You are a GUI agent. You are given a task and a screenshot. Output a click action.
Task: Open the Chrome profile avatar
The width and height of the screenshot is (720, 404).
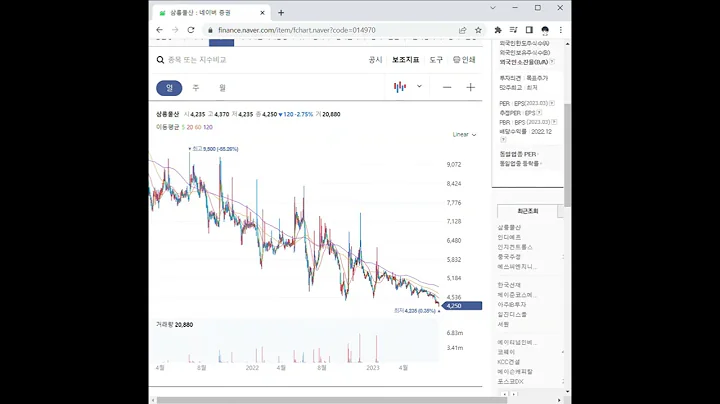pyautogui.click(x=545, y=30)
